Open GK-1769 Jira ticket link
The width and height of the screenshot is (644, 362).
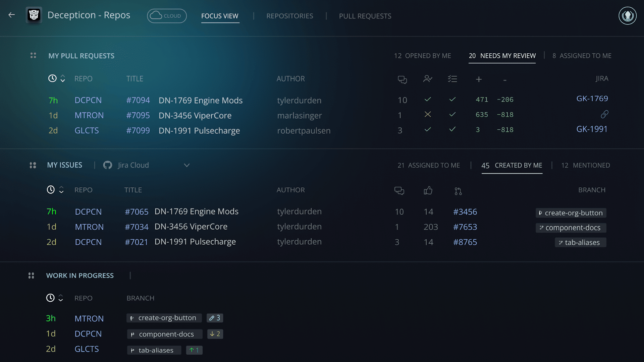pos(592,98)
